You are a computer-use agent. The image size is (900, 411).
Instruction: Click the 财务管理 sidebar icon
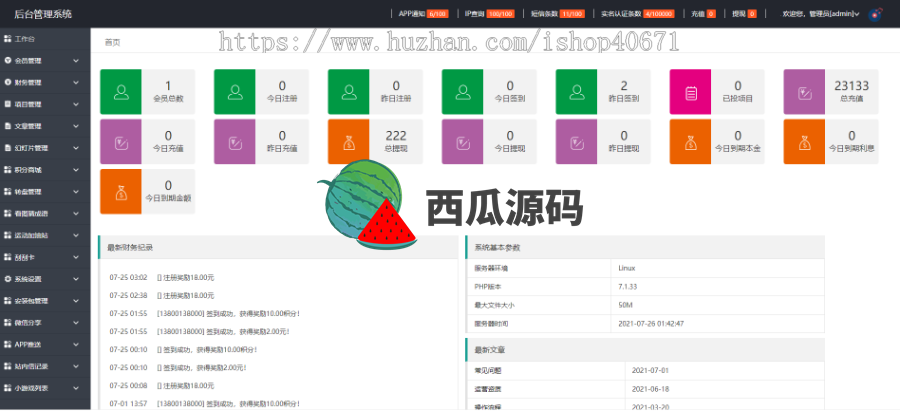pyautogui.click(x=7, y=82)
